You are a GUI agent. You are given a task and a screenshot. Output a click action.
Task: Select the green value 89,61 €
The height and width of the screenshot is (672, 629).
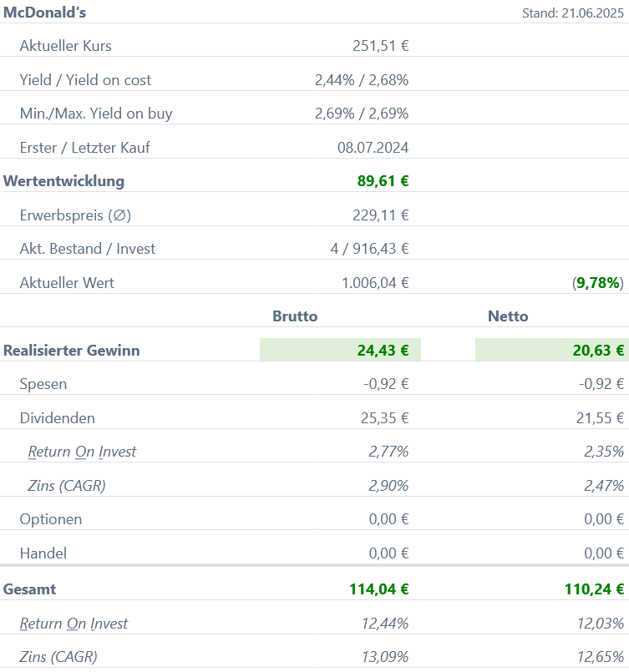[x=383, y=181]
